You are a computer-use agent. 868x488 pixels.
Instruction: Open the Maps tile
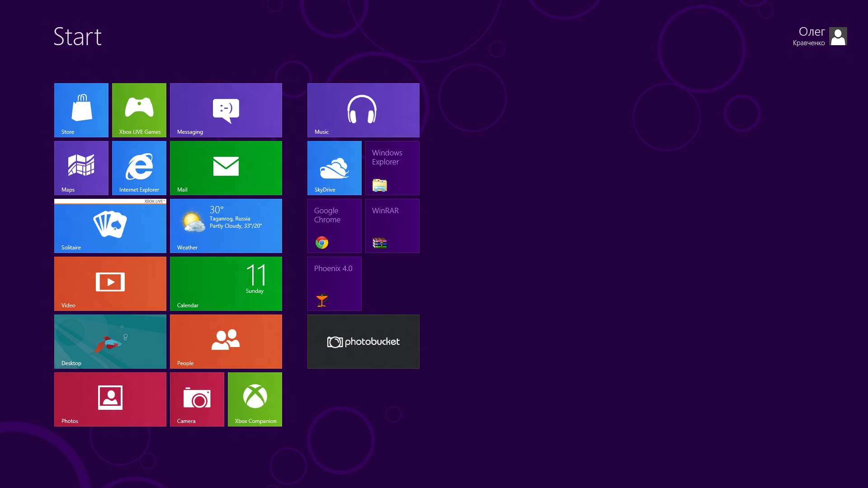[81, 168]
